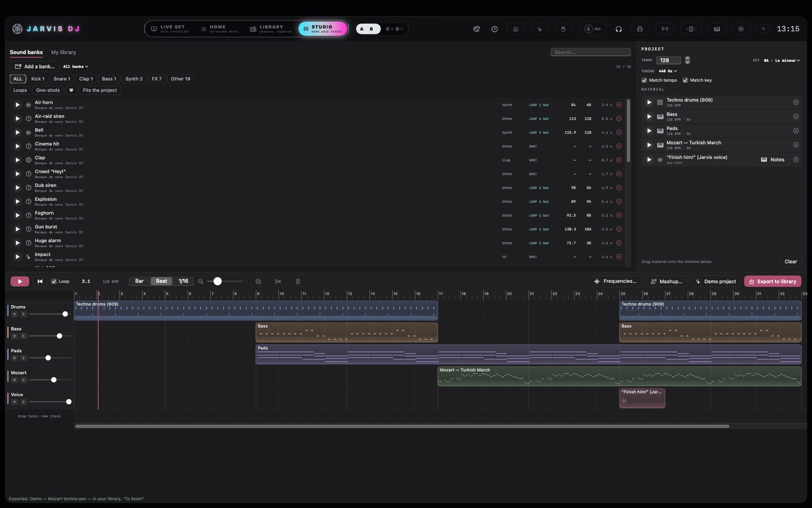Load the Demo project
Screen dimensions: 812x508
tap(716, 281)
